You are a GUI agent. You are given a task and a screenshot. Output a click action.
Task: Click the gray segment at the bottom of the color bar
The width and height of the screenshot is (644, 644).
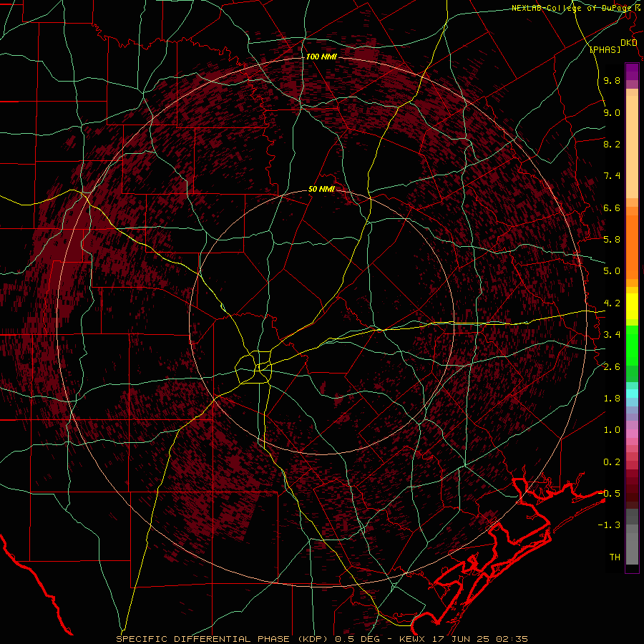(x=632, y=549)
